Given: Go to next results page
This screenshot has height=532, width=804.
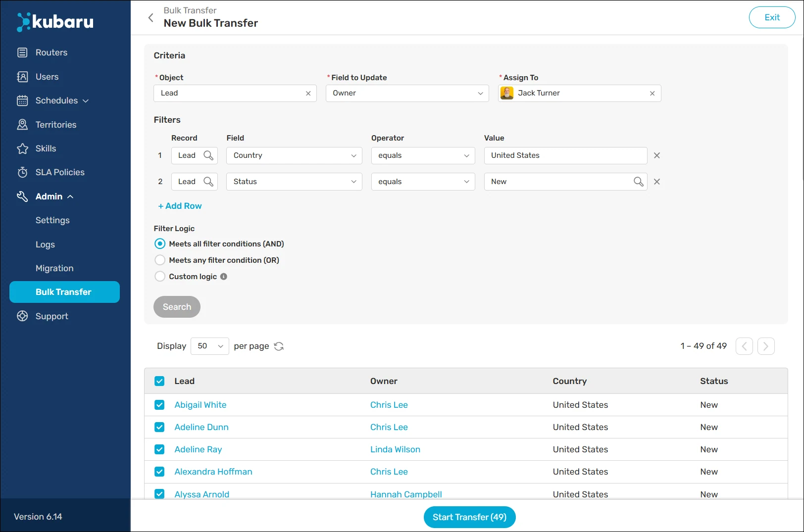Looking at the screenshot, I should 766,346.
